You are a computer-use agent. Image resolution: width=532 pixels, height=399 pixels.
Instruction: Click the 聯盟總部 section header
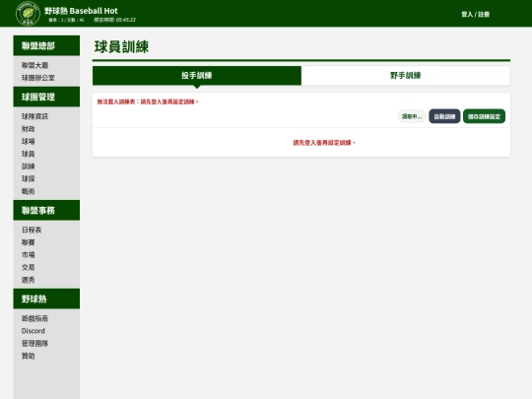(x=46, y=45)
